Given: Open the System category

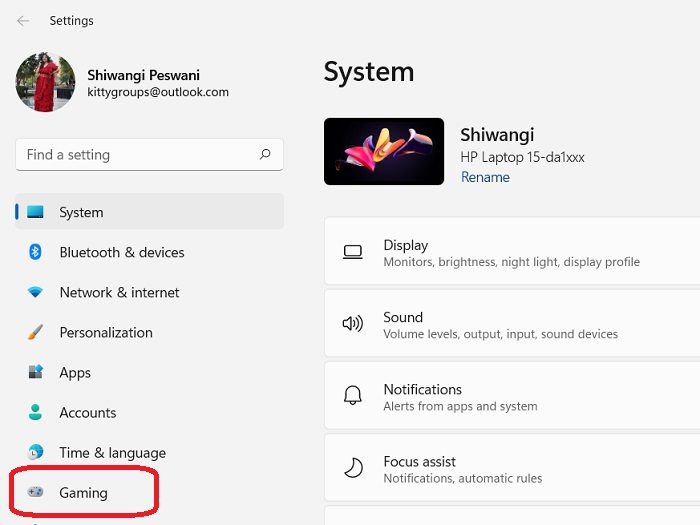Looking at the screenshot, I should pyautogui.click(x=150, y=212).
